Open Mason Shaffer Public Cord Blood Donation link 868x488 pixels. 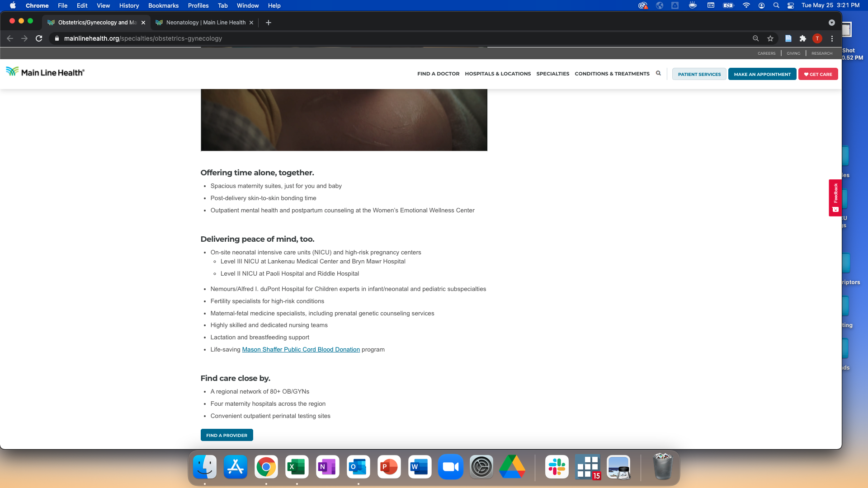point(301,349)
